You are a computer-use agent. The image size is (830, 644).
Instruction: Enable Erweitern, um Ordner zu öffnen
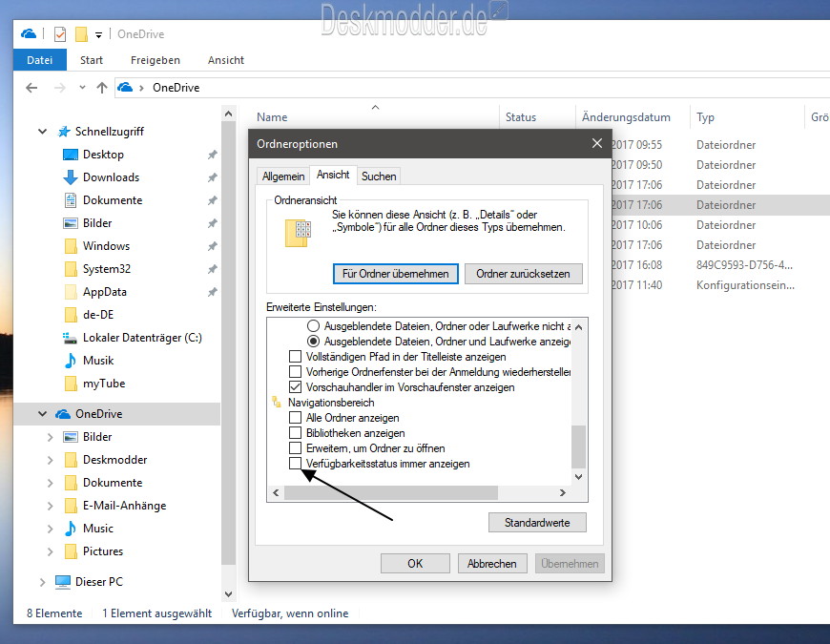pos(296,448)
